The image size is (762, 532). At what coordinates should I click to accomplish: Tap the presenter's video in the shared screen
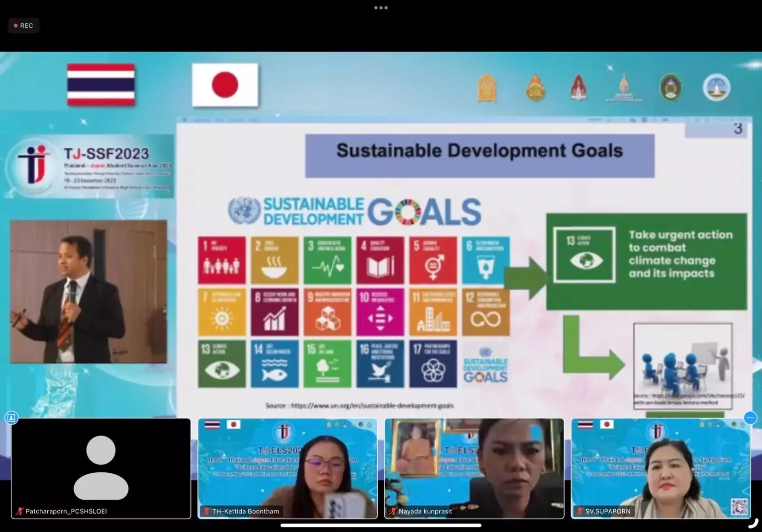[x=89, y=291]
